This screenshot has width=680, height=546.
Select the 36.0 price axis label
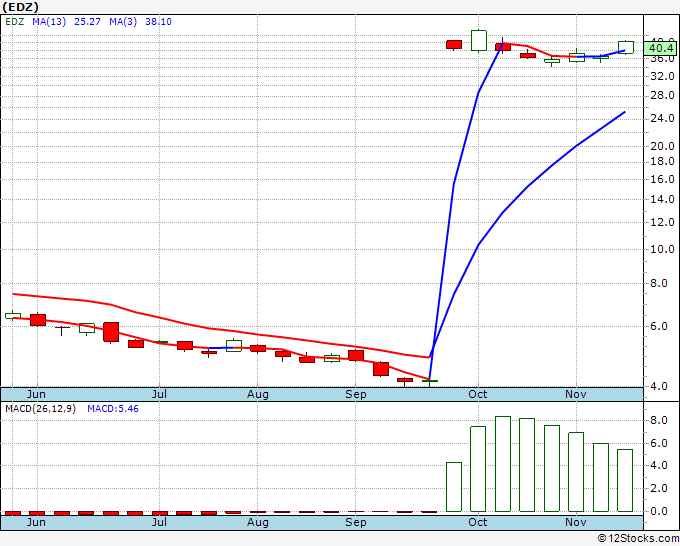tap(662, 59)
